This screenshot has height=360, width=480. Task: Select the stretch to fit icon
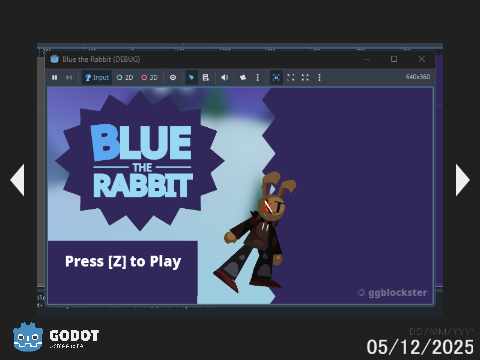305,78
